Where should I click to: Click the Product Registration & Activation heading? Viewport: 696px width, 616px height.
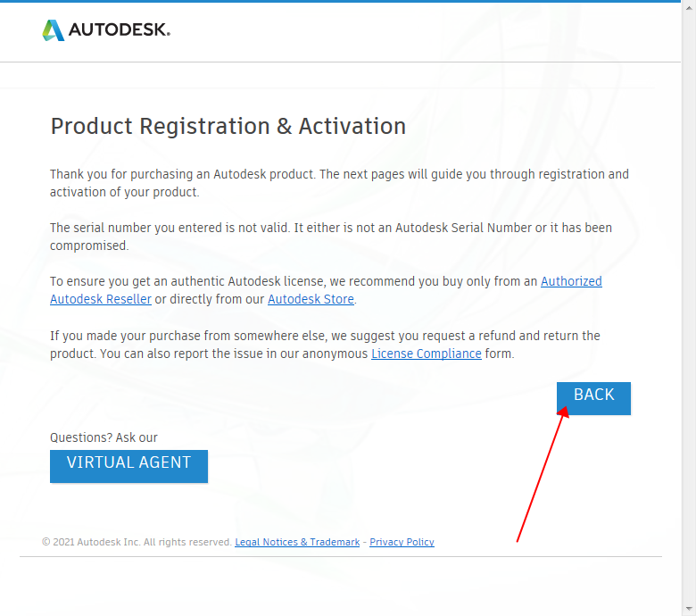click(x=228, y=126)
